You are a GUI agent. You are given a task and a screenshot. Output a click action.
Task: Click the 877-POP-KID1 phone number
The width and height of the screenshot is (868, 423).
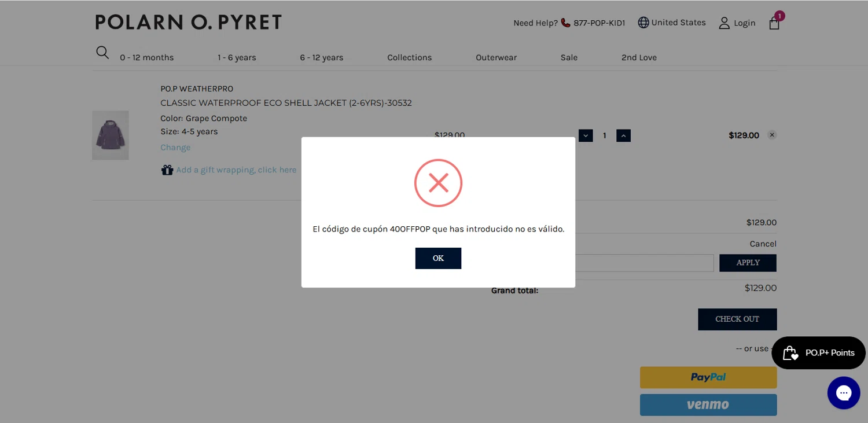(x=599, y=23)
